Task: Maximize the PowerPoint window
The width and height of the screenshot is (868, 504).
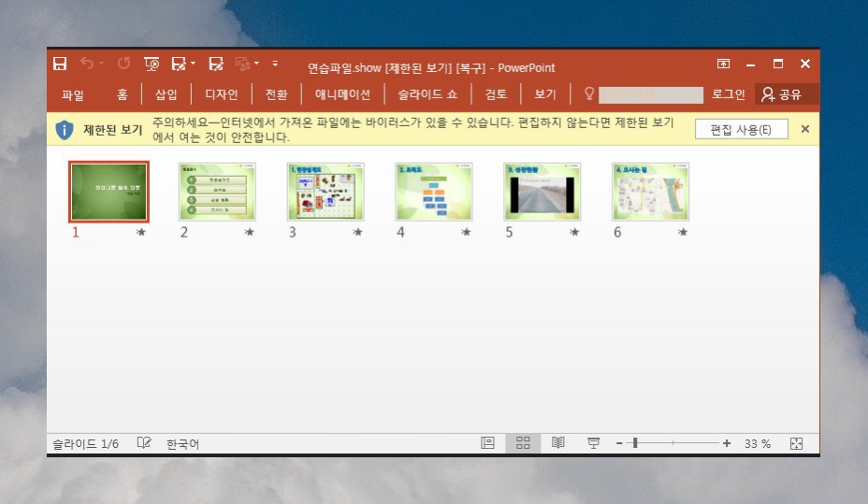Action: click(778, 64)
